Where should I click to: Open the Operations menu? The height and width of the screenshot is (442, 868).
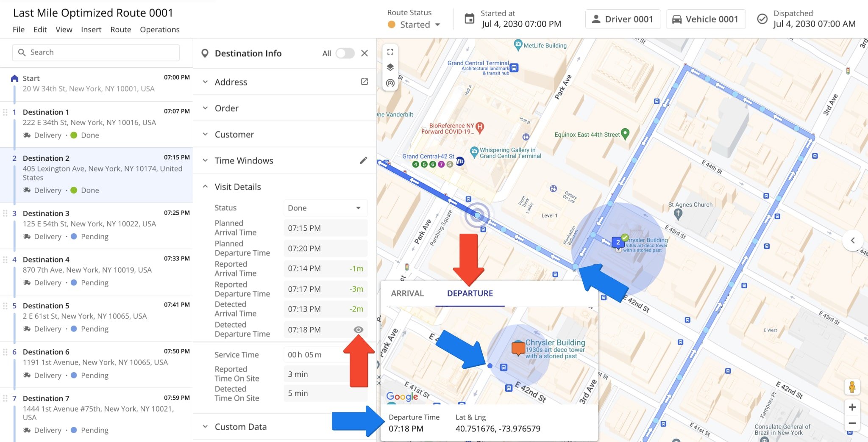pos(160,30)
